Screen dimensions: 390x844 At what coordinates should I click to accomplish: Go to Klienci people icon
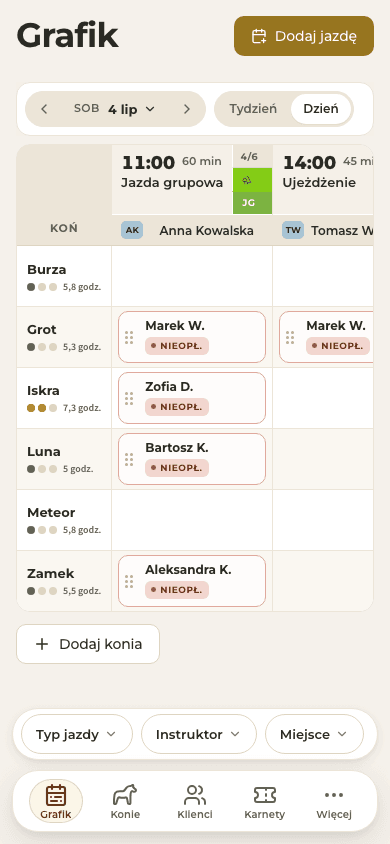[x=195, y=801]
